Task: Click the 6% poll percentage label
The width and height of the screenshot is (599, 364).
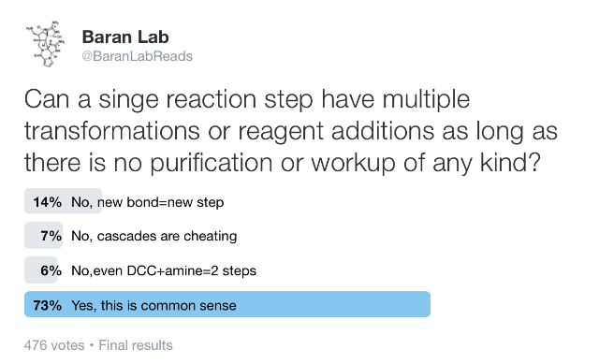Action: (51, 270)
